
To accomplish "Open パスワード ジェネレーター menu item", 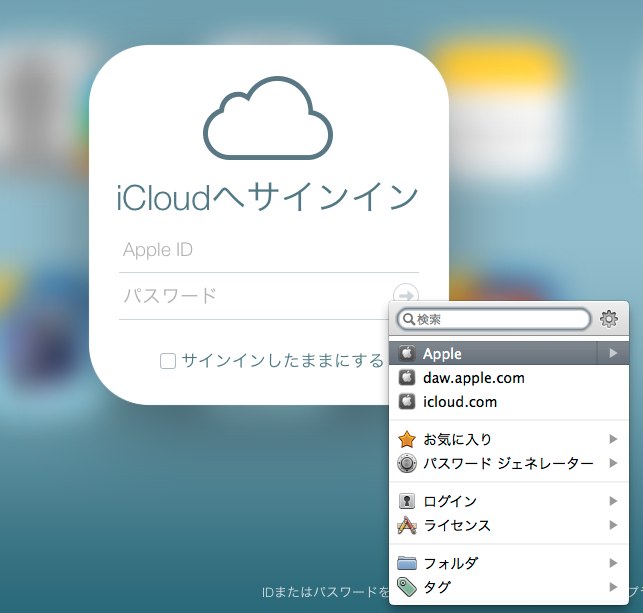I will coord(508,463).
